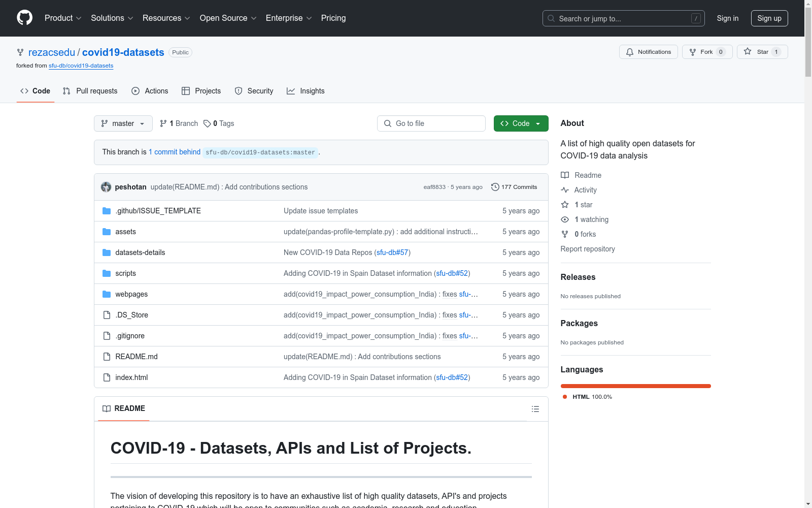Click the commit history clock icon
The image size is (812, 508).
click(495, 187)
